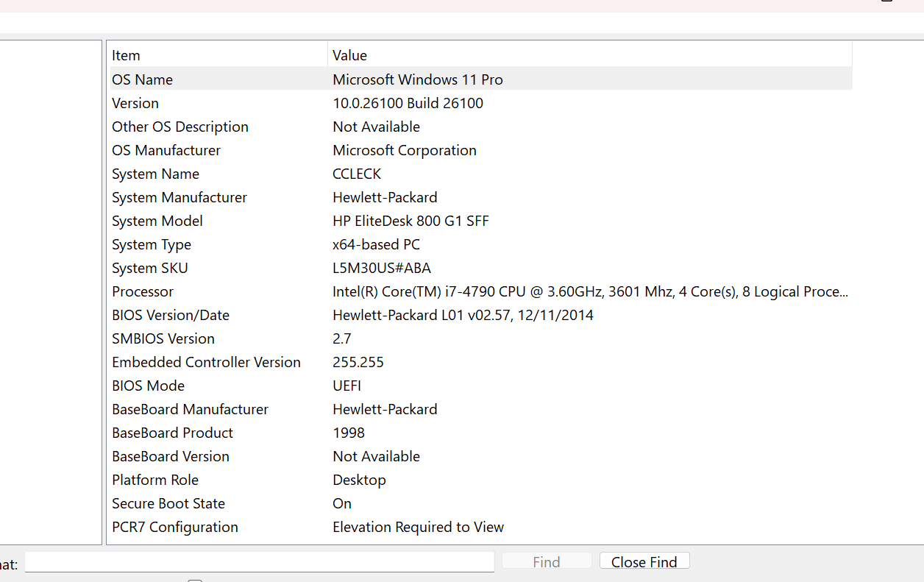Viewport: 924px width, 582px height.
Task: Select the OS Name row
Action: coord(143,79)
